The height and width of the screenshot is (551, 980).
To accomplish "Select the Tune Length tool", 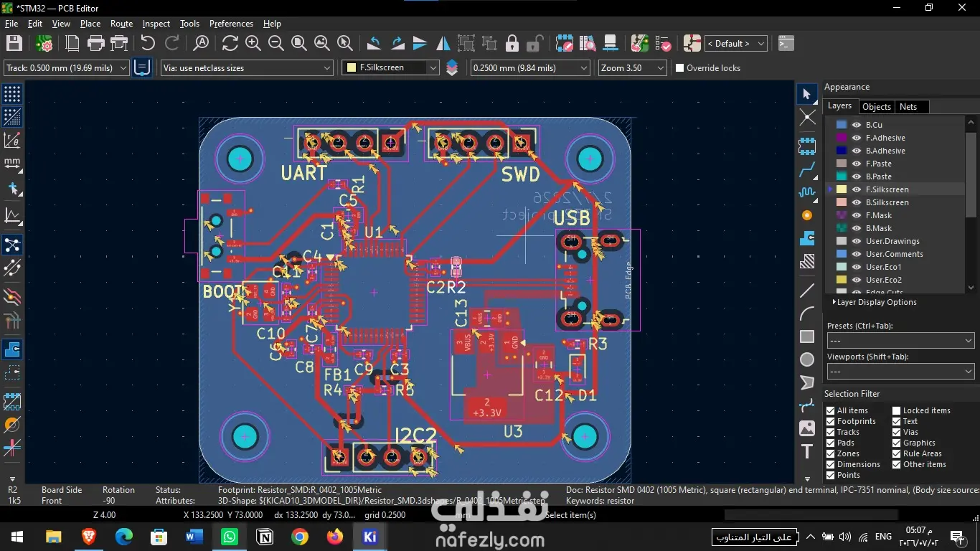I will [x=807, y=192].
